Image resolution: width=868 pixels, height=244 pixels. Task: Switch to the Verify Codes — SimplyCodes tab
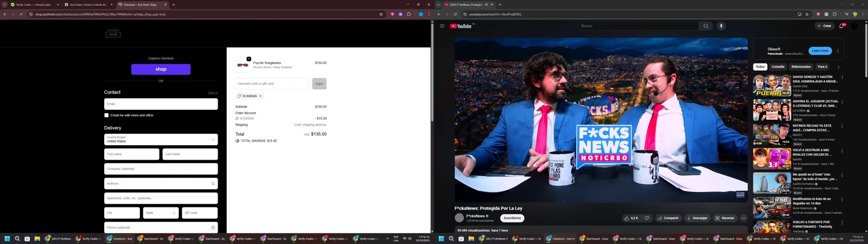coord(34,5)
